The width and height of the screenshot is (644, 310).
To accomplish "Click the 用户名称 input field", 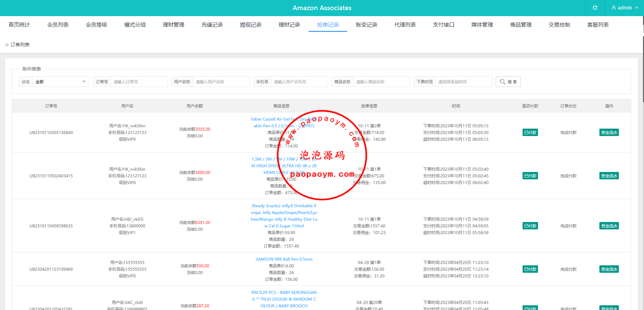I will pyautogui.click(x=221, y=82).
